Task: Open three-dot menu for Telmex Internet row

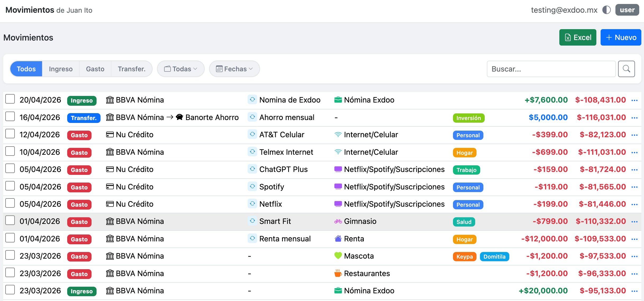Action: (x=634, y=153)
